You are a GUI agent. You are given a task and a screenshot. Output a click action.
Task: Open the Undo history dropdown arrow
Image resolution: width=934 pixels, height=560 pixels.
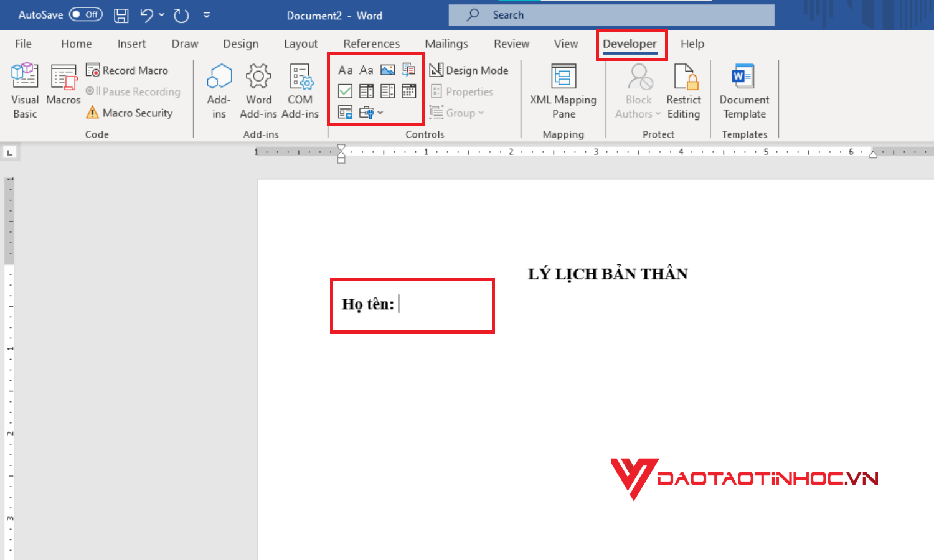(160, 15)
